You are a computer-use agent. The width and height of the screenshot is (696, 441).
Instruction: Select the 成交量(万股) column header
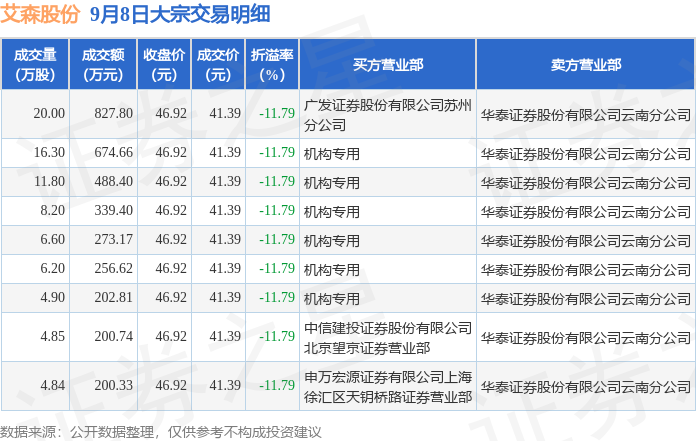tap(35, 65)
